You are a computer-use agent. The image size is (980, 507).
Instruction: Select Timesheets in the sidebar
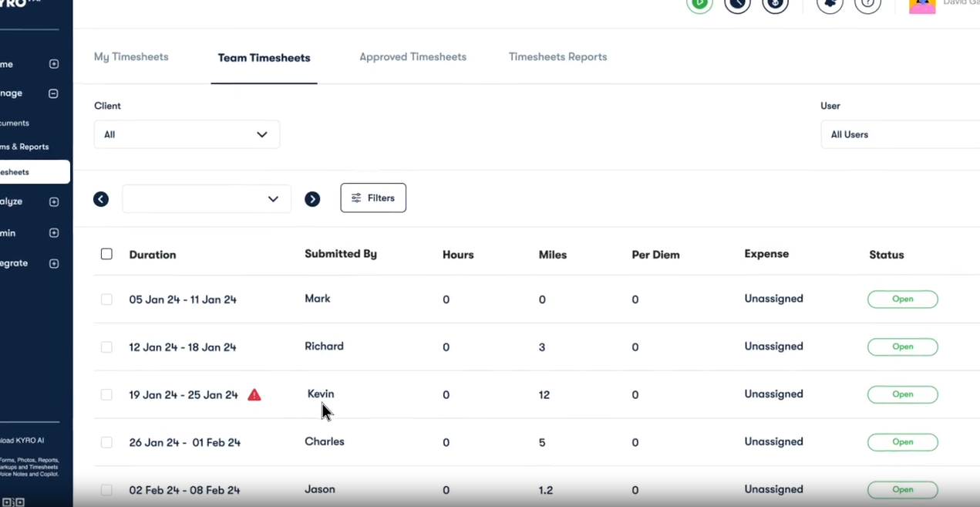tap(34, 172)
